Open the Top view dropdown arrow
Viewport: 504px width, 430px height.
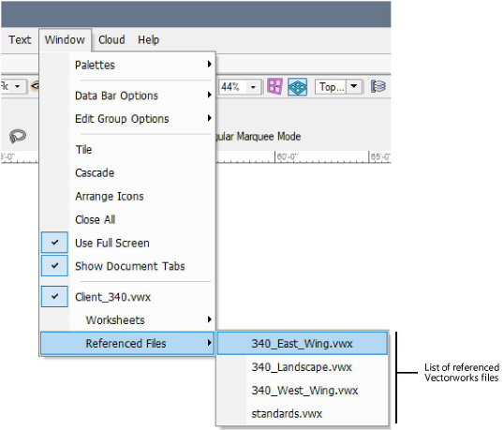pos(353,86)
